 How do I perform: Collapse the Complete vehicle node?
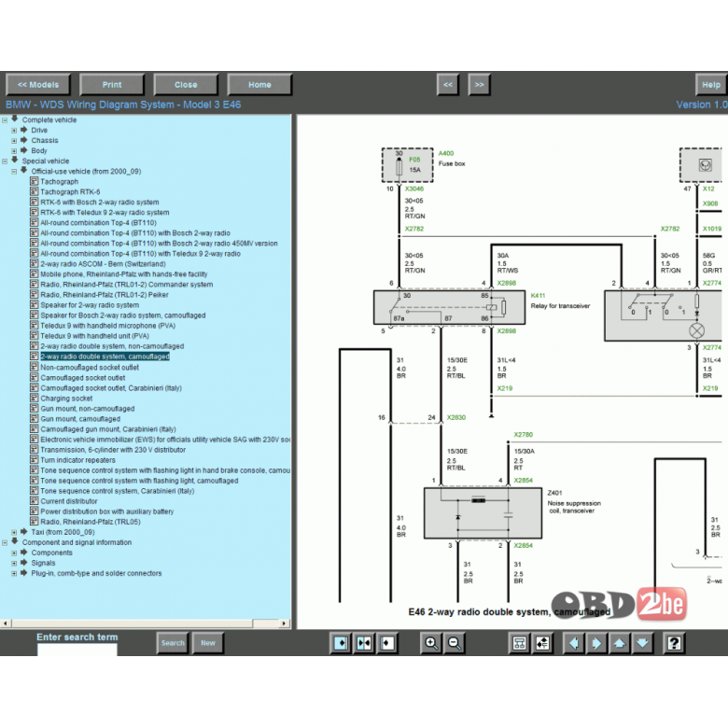tap(5, 120)
